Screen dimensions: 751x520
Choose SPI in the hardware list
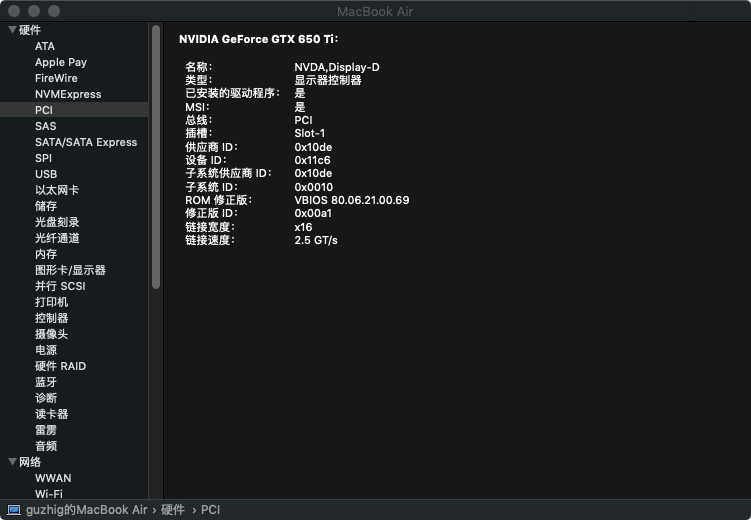[43, 158]
